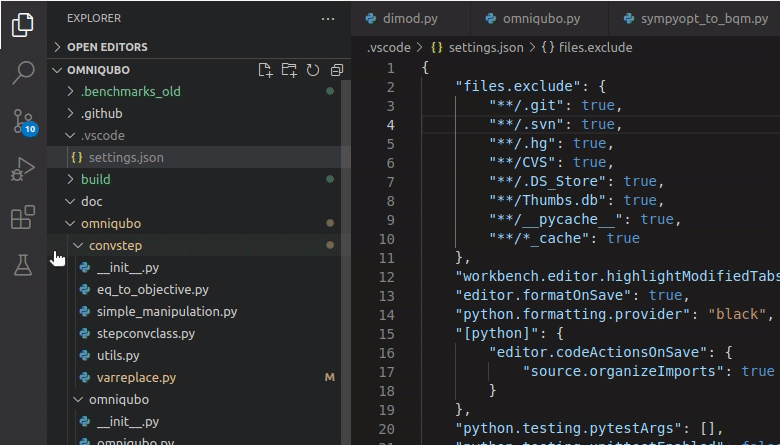
Task: Refresh the Explorer tree
Action: (313, 70)
